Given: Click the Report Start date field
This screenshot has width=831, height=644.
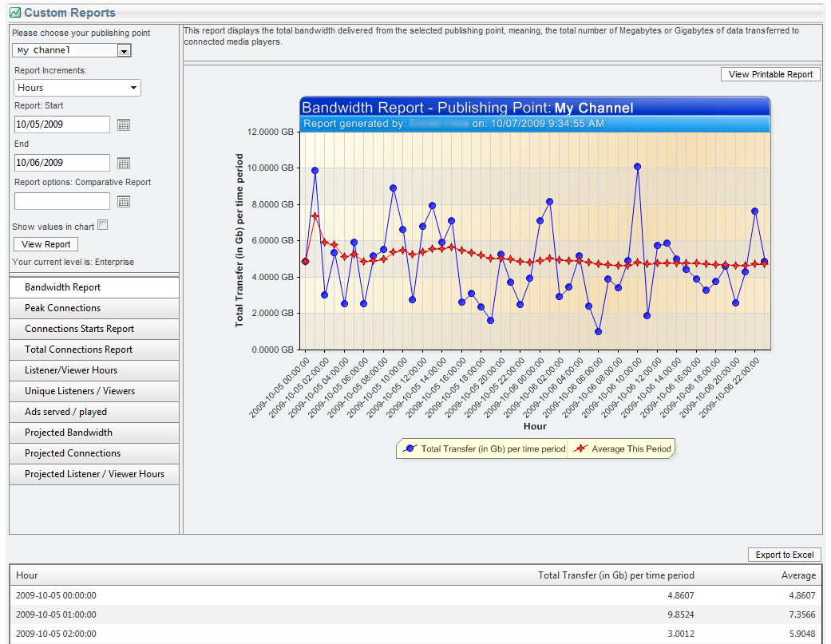Looking at the screenshot, I should 62,124.
